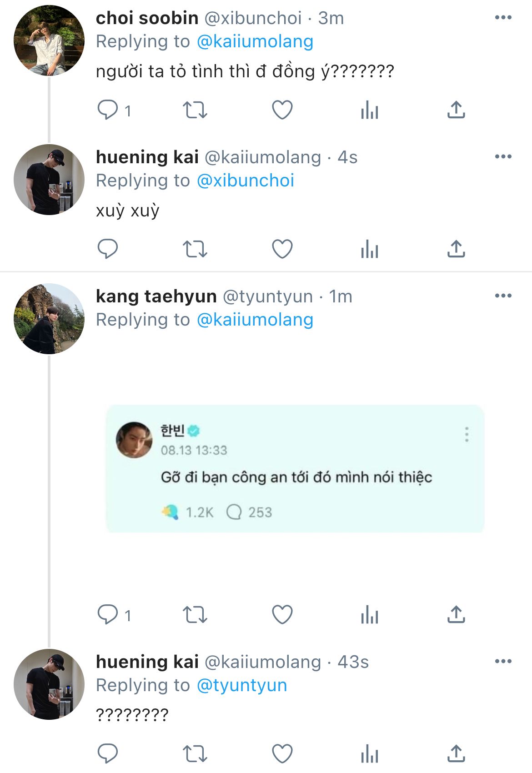This screenshot has height=773, width=532.
Task: Retweet kang taehyun's image tweet
Action: (x=195, y=615)
